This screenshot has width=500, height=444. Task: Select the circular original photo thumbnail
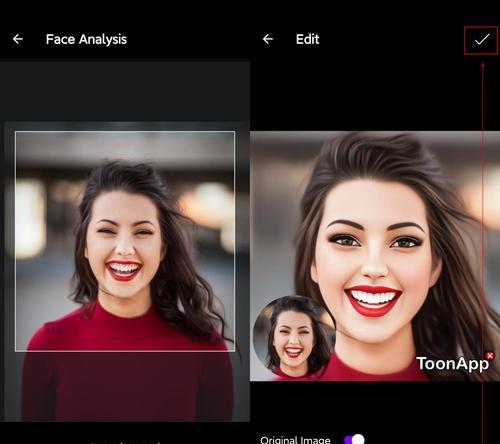coord(294,337)
